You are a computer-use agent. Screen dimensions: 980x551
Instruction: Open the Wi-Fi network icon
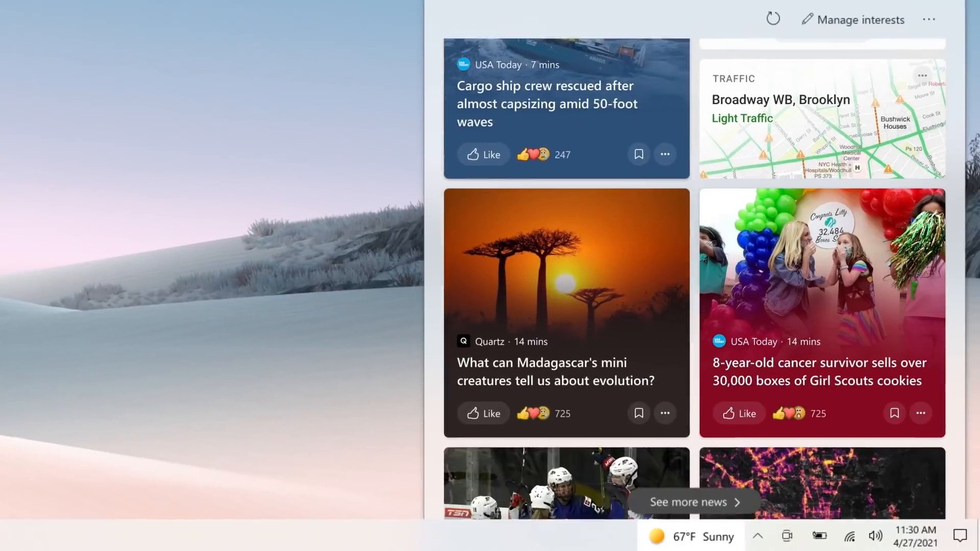pyautogui.click(x=849, y=536)
